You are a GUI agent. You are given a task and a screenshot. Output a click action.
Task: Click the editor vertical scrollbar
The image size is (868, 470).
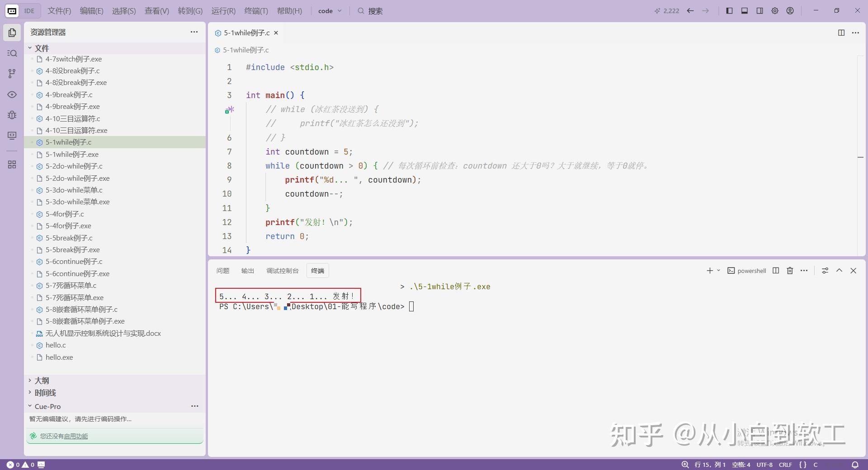861,156
